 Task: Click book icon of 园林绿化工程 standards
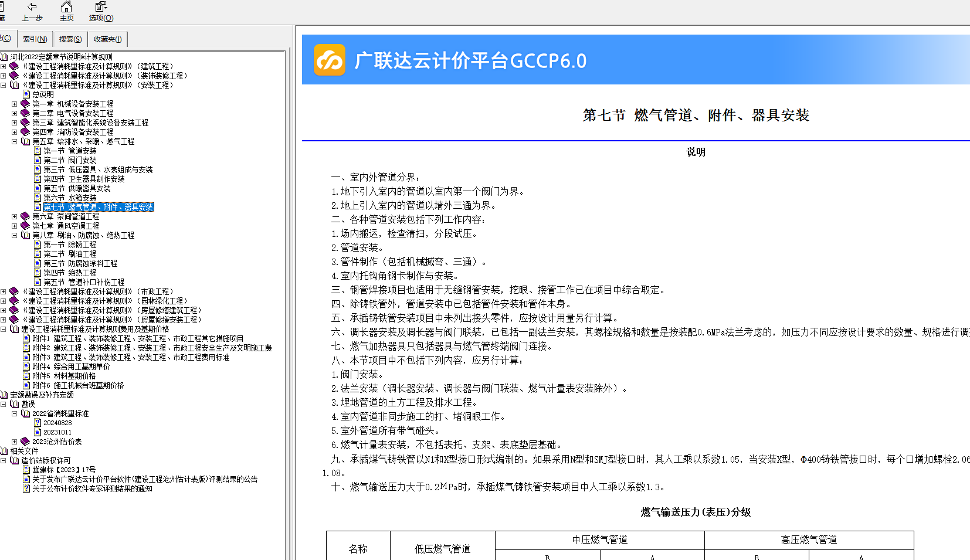(14, 301)
